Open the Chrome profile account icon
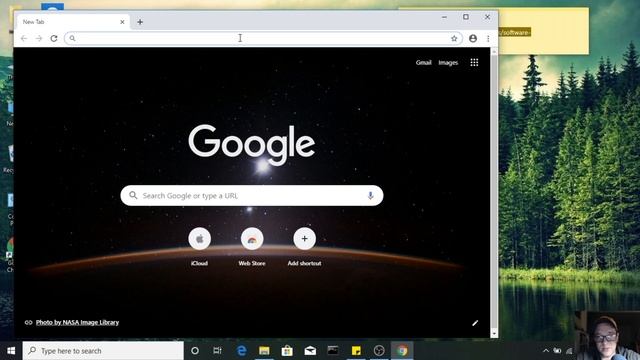 (x=473, y=38)
